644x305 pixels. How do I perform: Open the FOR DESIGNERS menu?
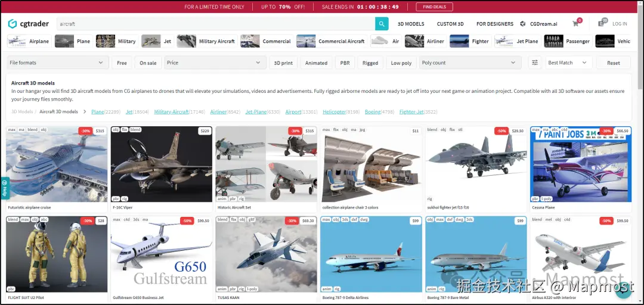click(495, 24)
